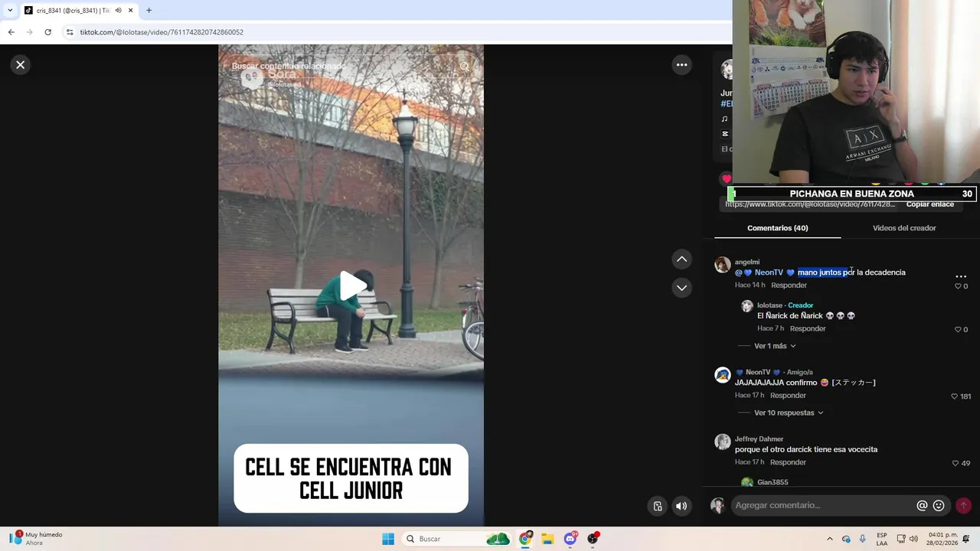980x551 pixels.
Task: Open the network icon in the system tray
Action: (x=901, y=539)
